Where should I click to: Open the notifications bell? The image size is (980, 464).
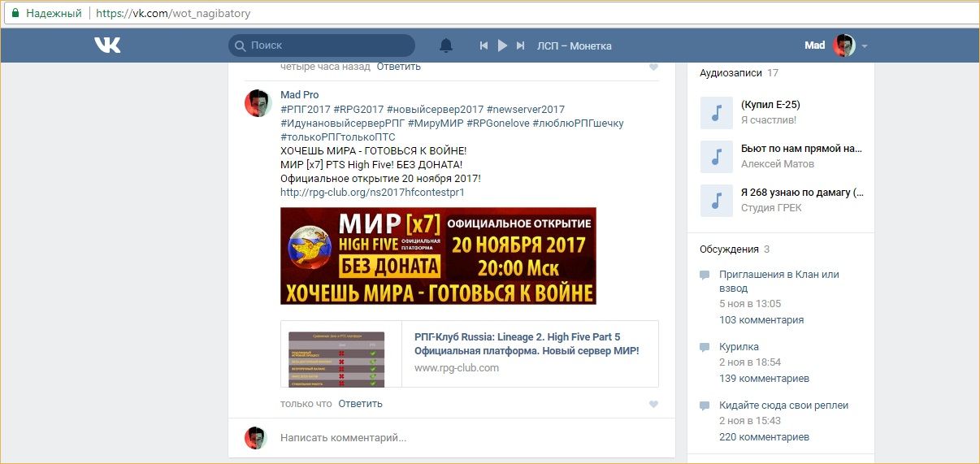click(x=446, y=46)
